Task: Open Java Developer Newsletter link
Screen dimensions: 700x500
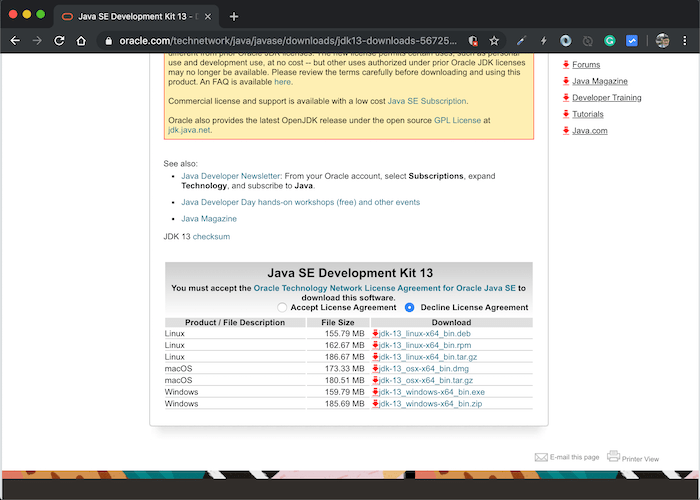Action: pyautogui.click(x=230, y=176)
